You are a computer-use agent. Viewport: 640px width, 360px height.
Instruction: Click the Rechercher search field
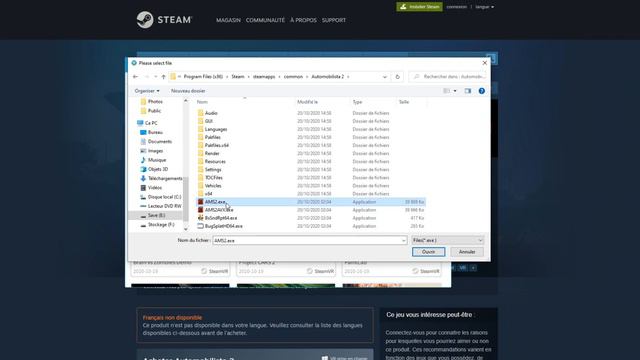tap(448, 77)
